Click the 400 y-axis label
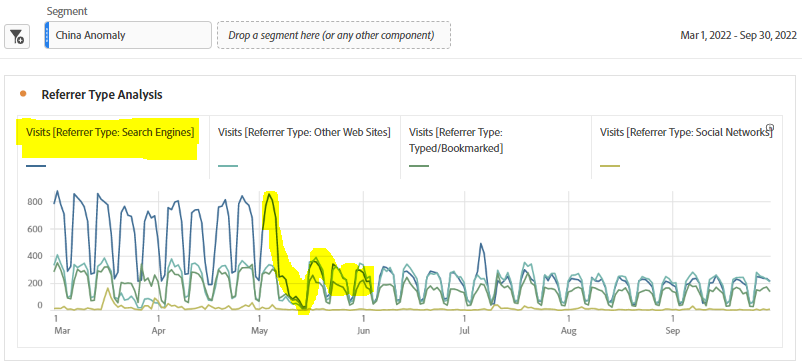 tap(34, 256)
